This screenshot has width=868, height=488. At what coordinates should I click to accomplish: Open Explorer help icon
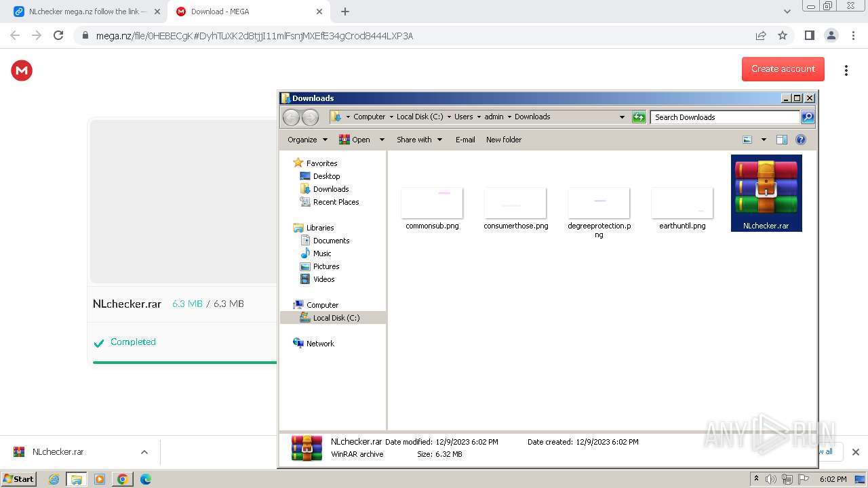coord(801,140)
